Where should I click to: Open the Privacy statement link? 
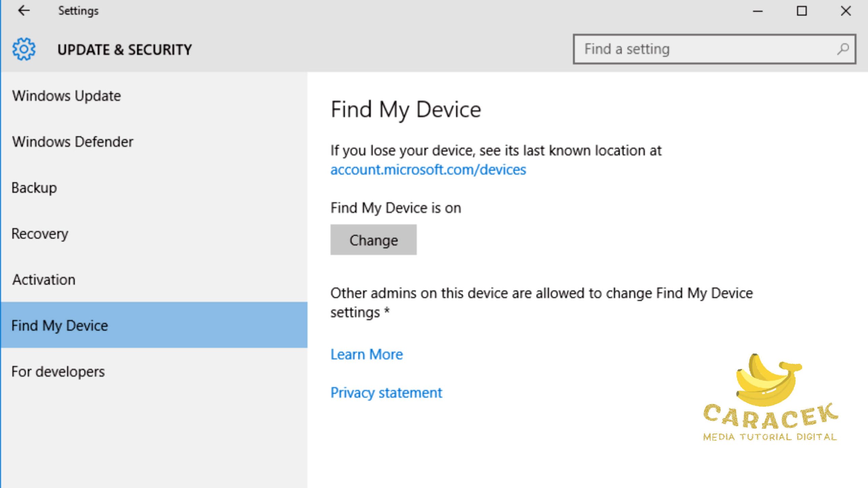(x=386, y=393)
